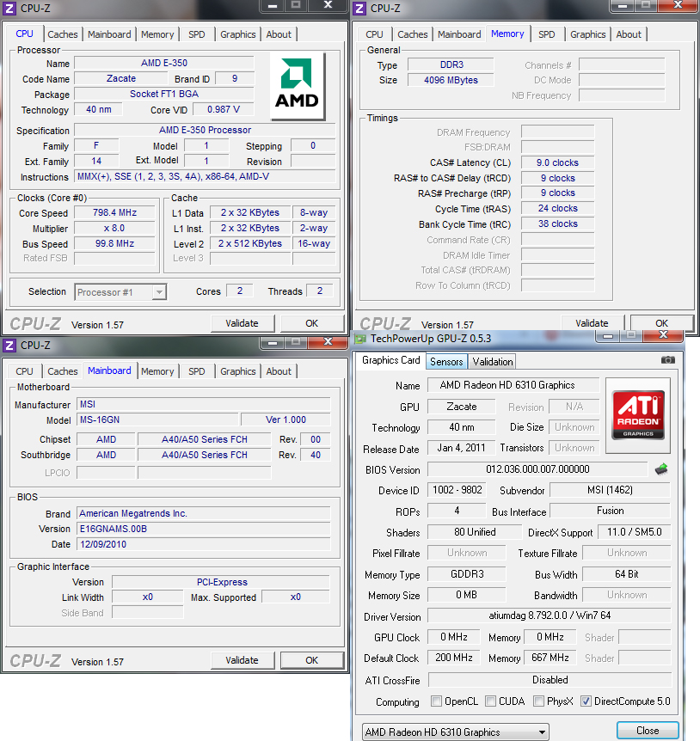Click OK in the Mainboard window

[x=312, y=660]
